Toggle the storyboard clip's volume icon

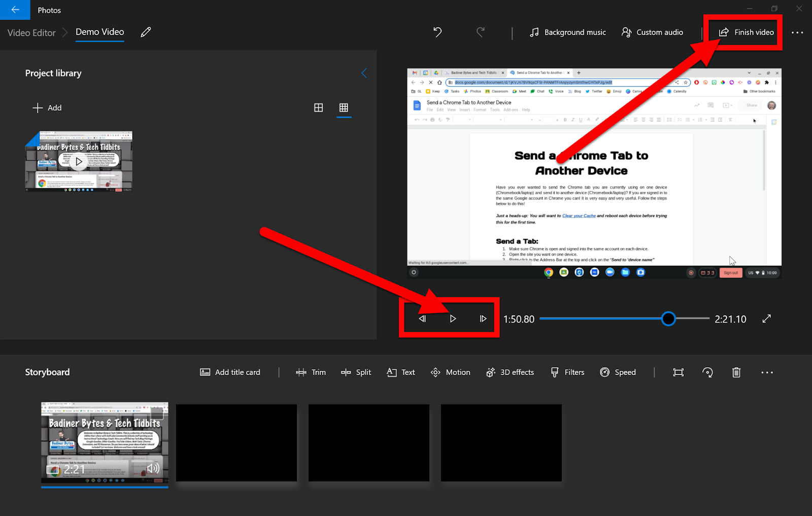[x=153, y=468]
